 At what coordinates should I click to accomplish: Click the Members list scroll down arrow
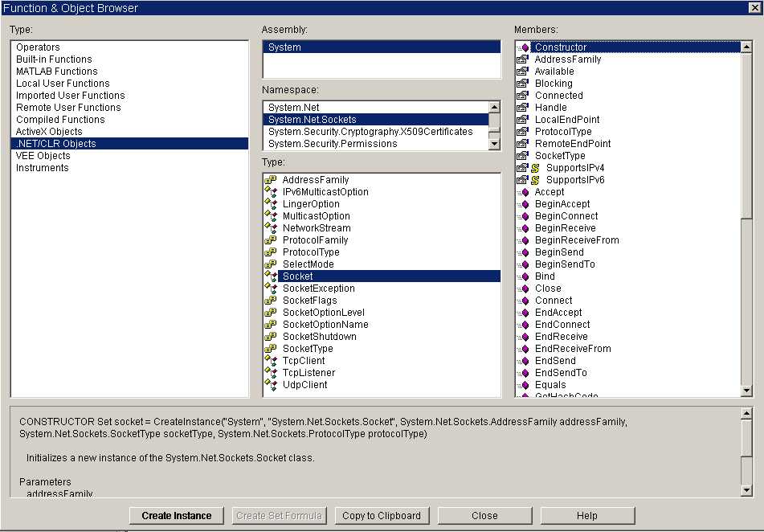click(746, 391)
